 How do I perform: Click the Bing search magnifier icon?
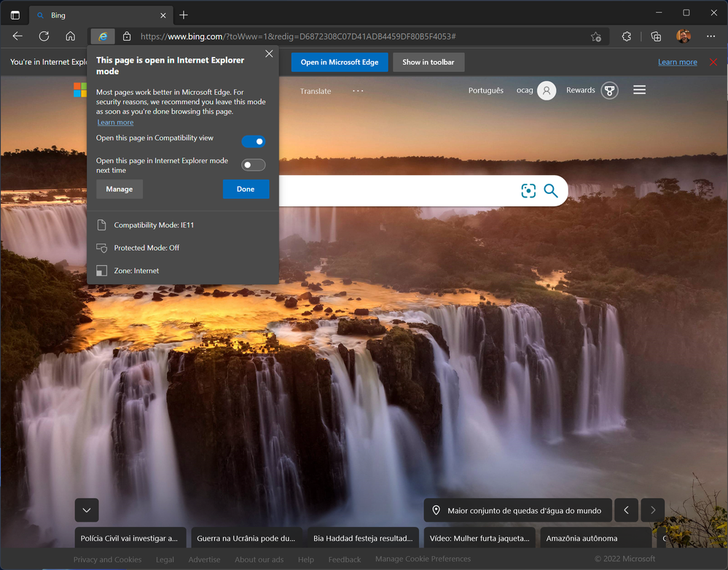tap(551, 190)
